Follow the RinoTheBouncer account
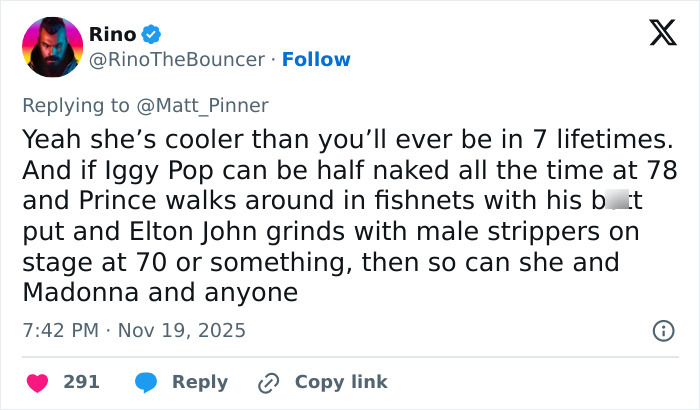The width and height of the screenshot is (700, 410). (x=316, y=59)
